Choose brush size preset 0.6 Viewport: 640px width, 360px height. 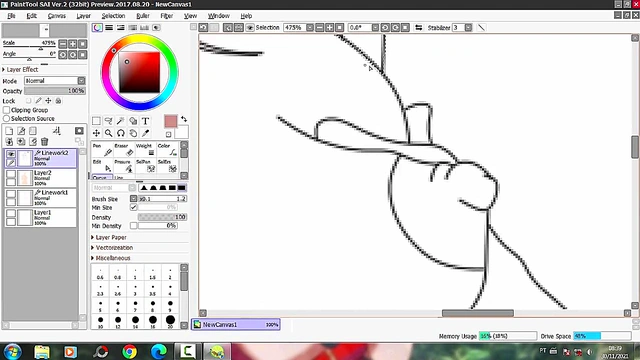click(100, 274)
